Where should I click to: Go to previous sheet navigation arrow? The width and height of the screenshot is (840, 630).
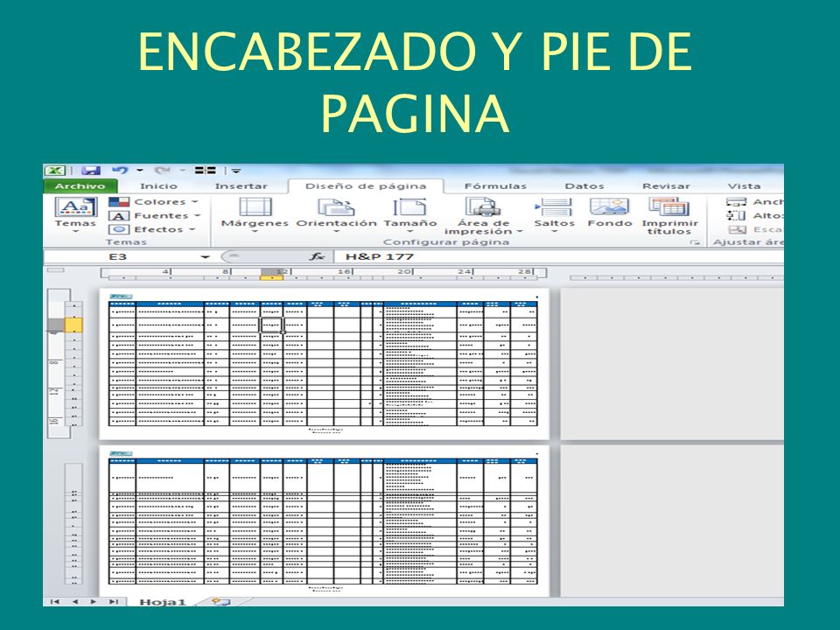point(75,602)
